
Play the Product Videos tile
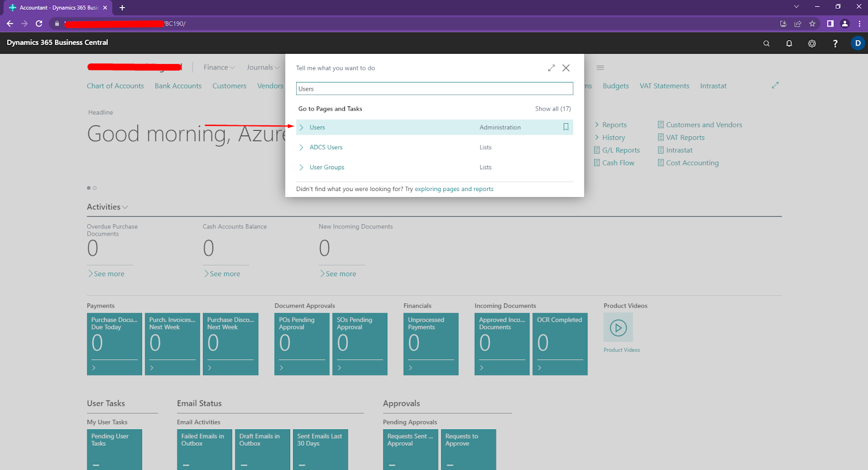pyautogui.click(x=618, y=327)
